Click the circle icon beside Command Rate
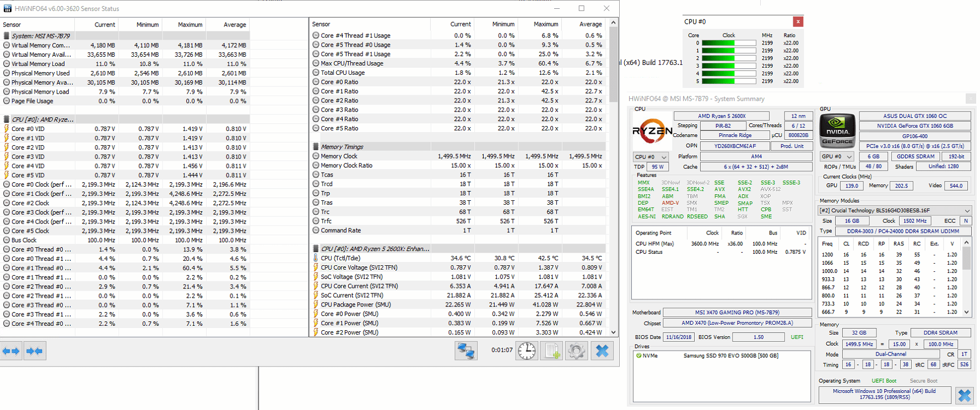The width and height of the screenshot is (980, 410). (x=316, y=231)
